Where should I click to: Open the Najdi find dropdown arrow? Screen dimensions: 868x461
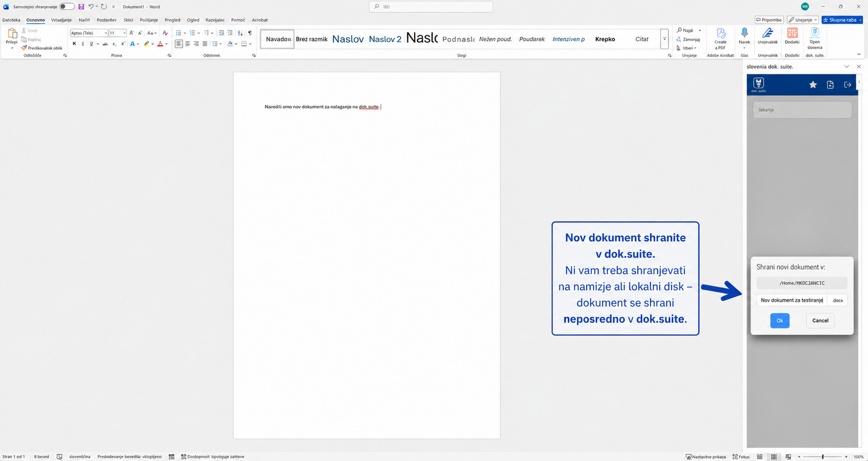(700, 31)
